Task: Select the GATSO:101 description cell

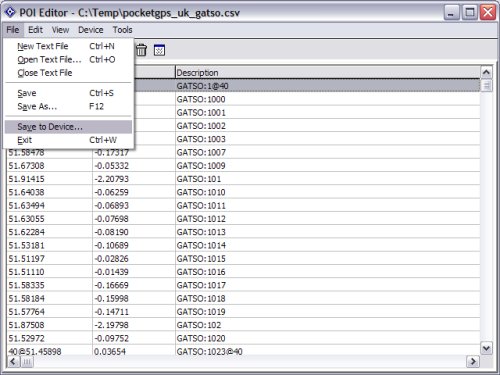Action: tap(328, 179)
